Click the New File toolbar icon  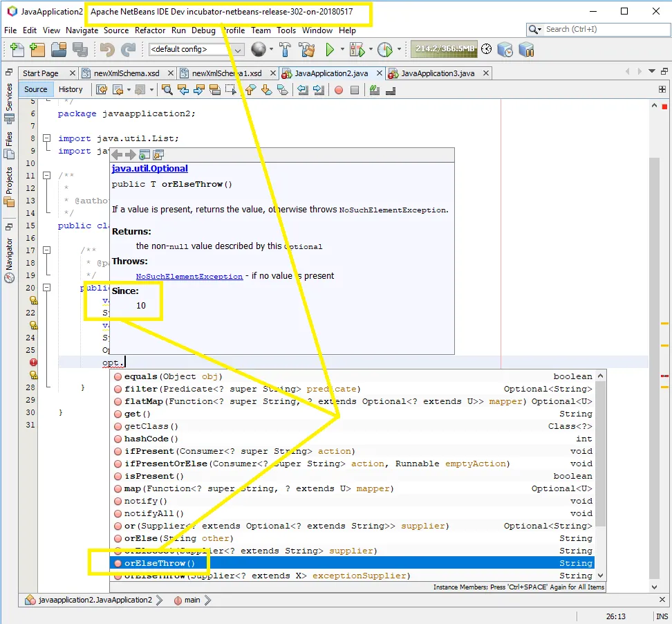pyautogui.click(x=16, y=49)
